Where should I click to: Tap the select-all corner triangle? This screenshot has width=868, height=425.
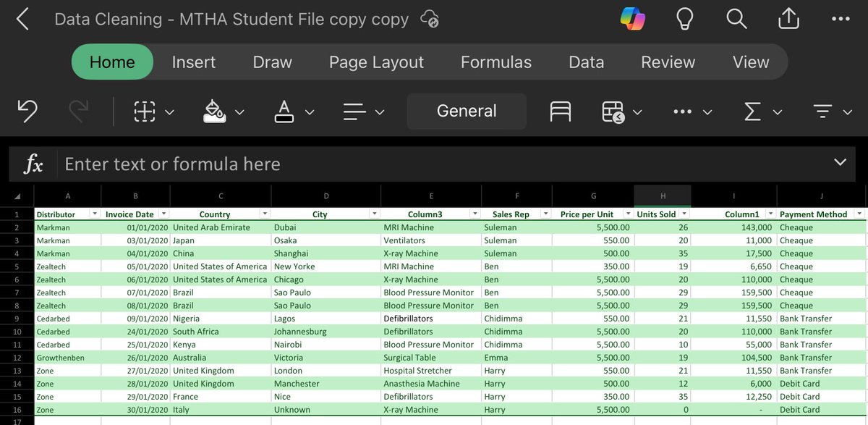(17, 197)
